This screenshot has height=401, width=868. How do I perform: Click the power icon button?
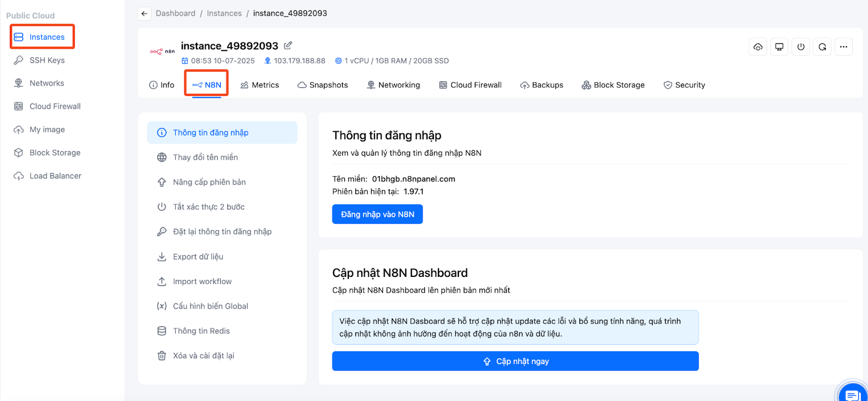(x=801, y=47)
